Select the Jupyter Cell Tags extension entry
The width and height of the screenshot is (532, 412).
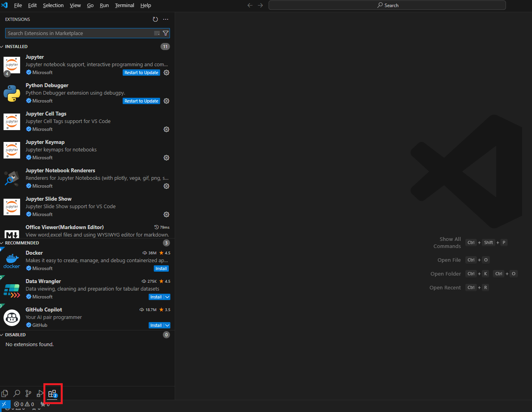[x=87, y=121]
